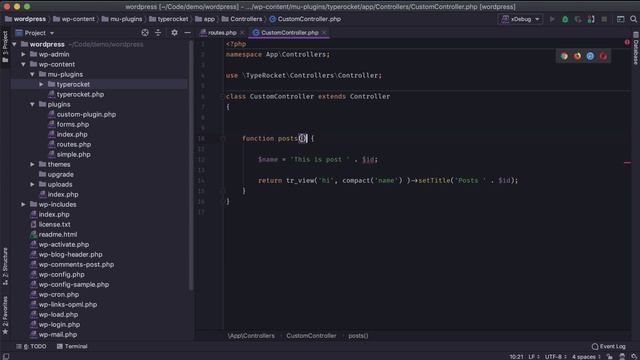
Task: Click the Run play button in toolbar
Action: pyautogui.click(x=552, y=19)
